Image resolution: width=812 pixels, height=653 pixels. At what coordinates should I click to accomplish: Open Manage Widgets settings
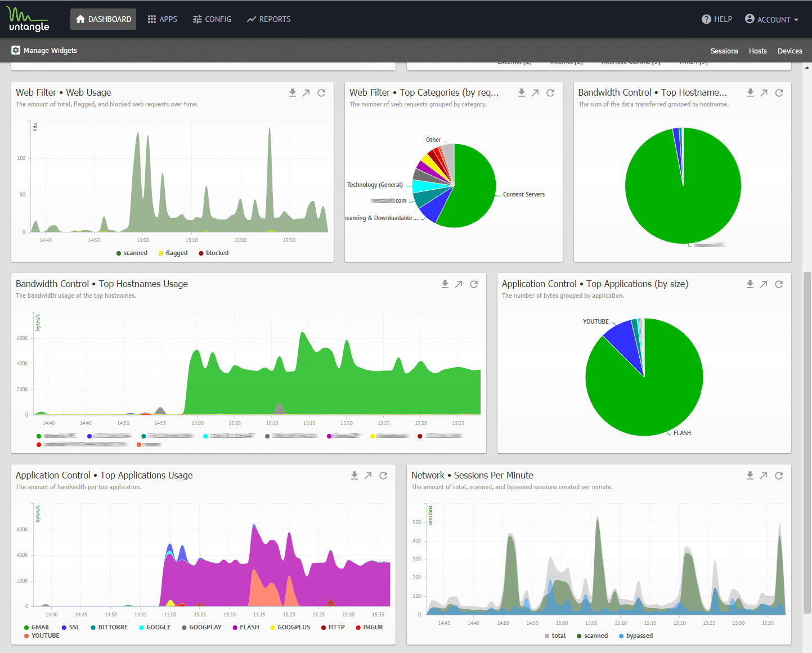pos(44,50)
